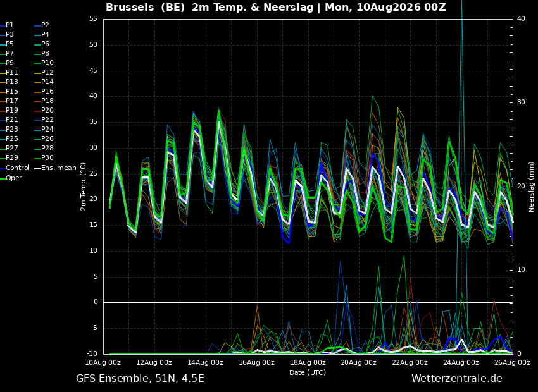Click the P14 legend entry
The height and width of the screenshot is (392, 538).
click(44, 82)
